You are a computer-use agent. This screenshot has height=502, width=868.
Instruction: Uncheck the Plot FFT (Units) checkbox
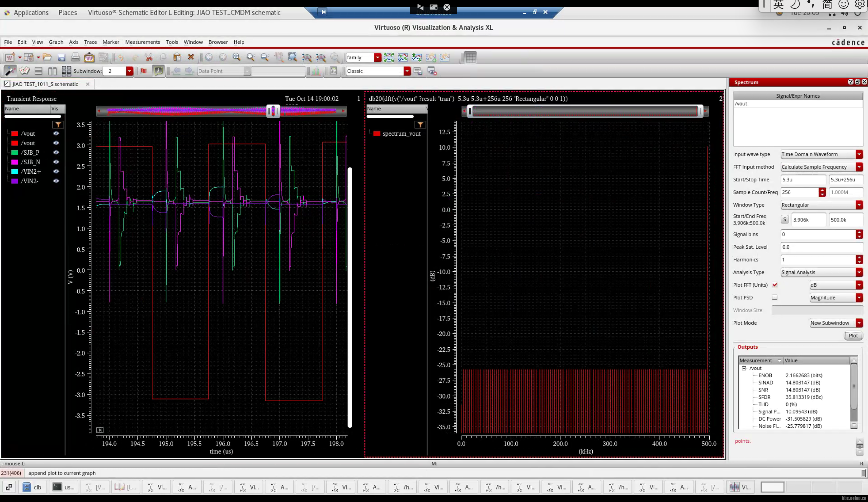click(x=775, y=285)
